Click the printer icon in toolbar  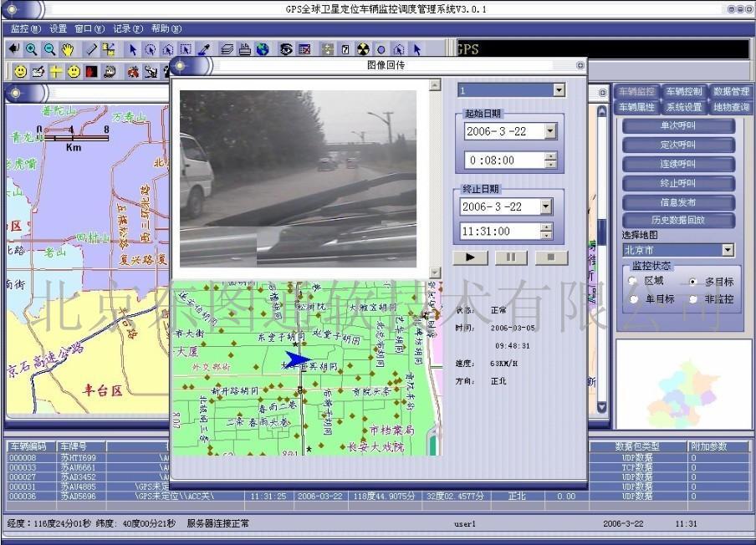244,49
